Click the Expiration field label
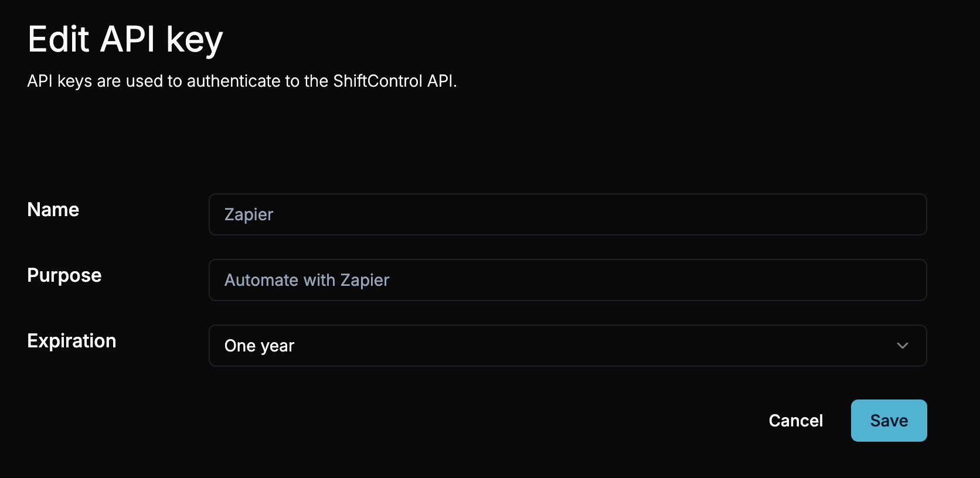 coord(72,341)
